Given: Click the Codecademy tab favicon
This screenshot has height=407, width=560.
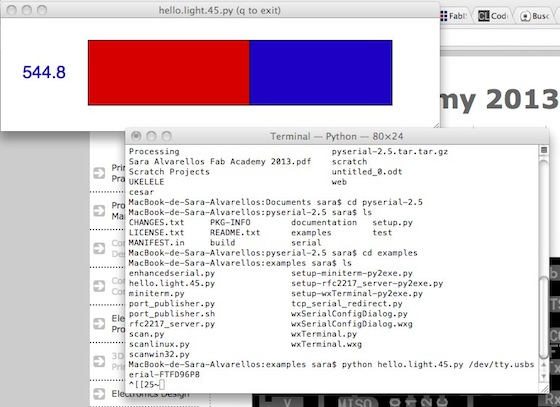Looking at the screenshot, I should tap(484, 16).
